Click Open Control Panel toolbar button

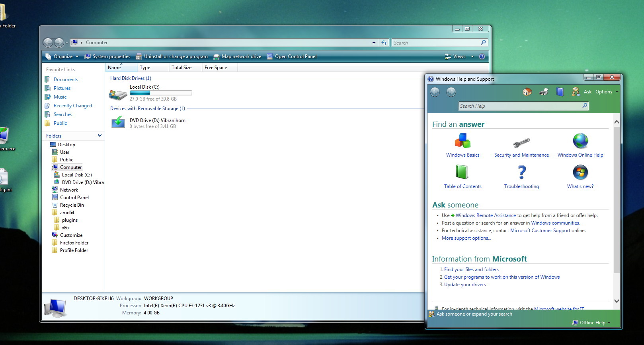point(292,56)
